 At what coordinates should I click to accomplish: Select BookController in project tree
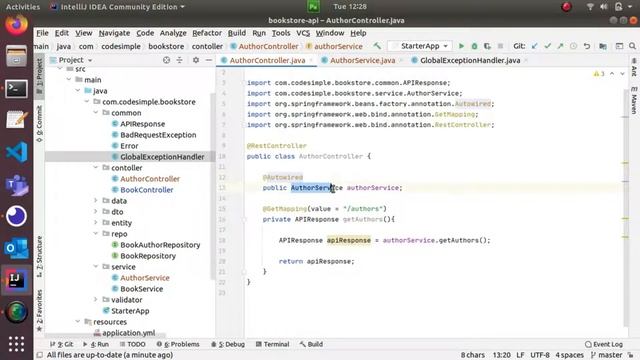tap(147, 190)
